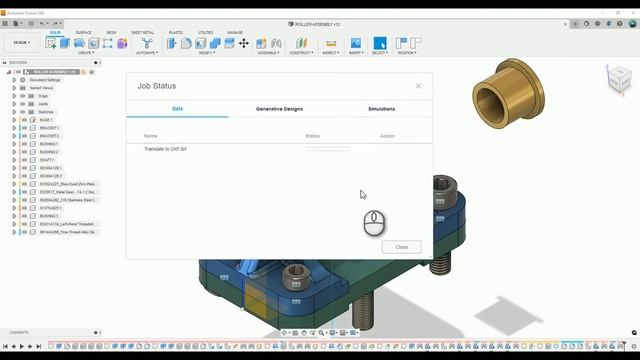The width and height of the screenshot is (640, 360).
Task: Toggle visibility eye of root ROLLER ASSEMBLY
Action: tap(18, 72)
